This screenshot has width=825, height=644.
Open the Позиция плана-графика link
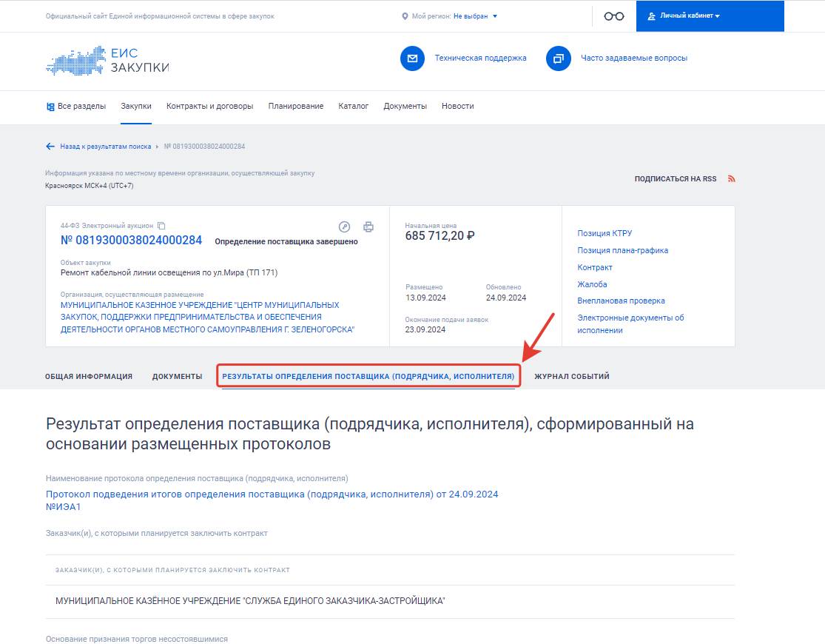point(622,250)
